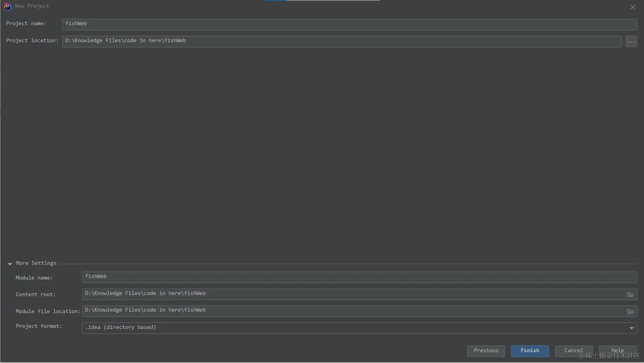Close the New Project dialog window
This screenshot has height=363, width=644.
coord(632,7)
